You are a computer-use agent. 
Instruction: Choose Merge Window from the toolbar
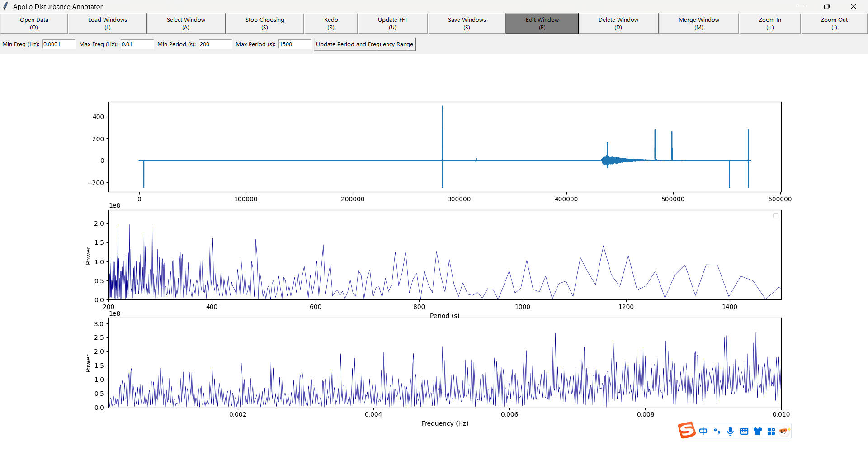tap(698, 23)
